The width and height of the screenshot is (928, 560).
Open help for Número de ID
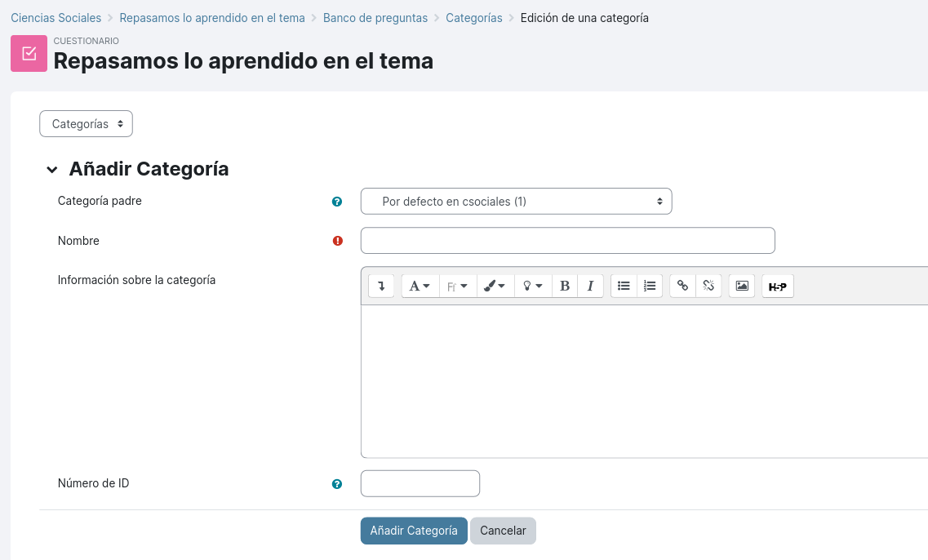tap(337, 484)
